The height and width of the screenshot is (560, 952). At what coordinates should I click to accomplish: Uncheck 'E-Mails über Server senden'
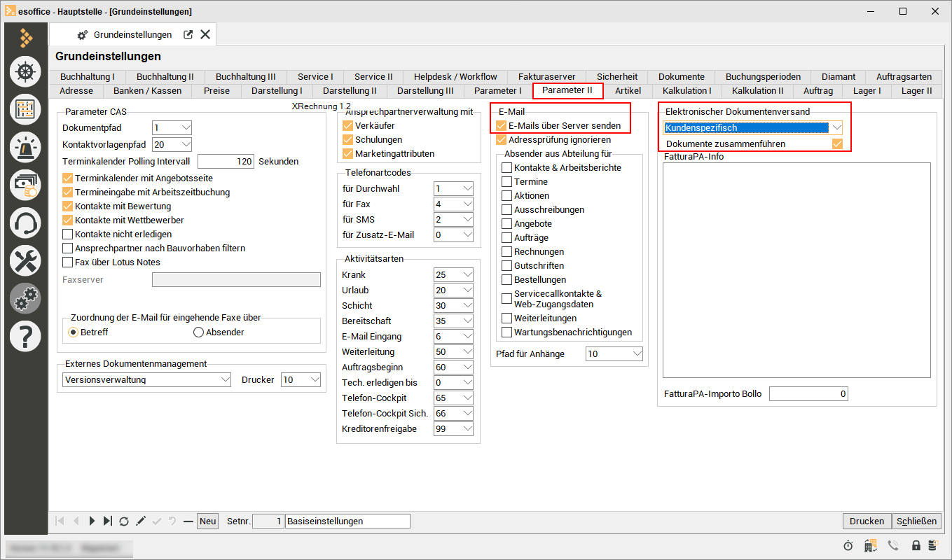501,126
